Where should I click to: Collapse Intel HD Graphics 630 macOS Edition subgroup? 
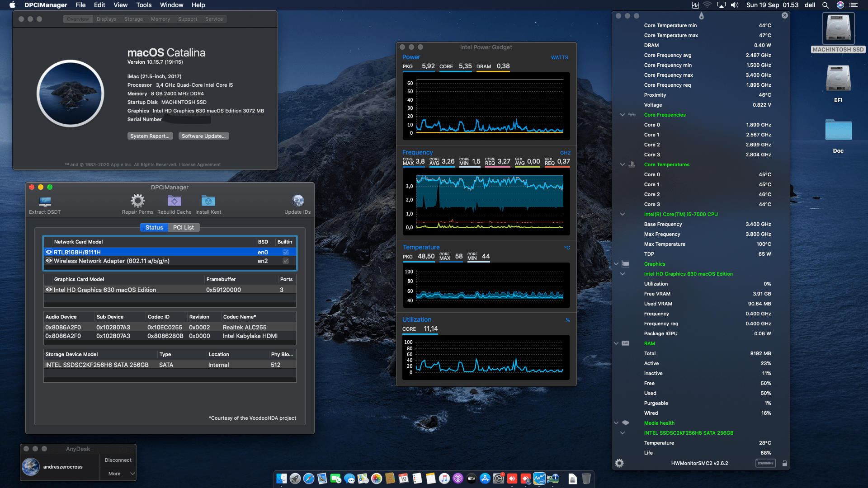[x=623, y=274]
